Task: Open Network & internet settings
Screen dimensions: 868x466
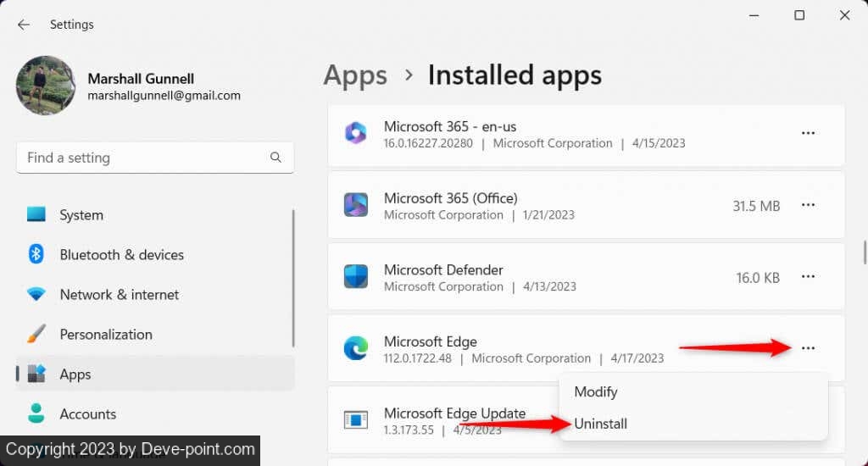Action: point(119,295)
